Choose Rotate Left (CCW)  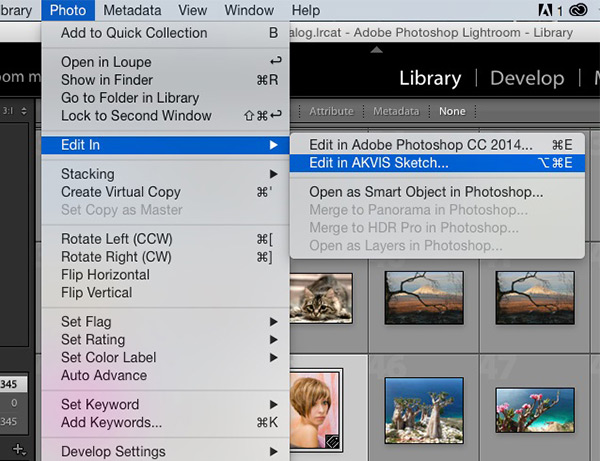pyautogui.click(x=165, y=239)
